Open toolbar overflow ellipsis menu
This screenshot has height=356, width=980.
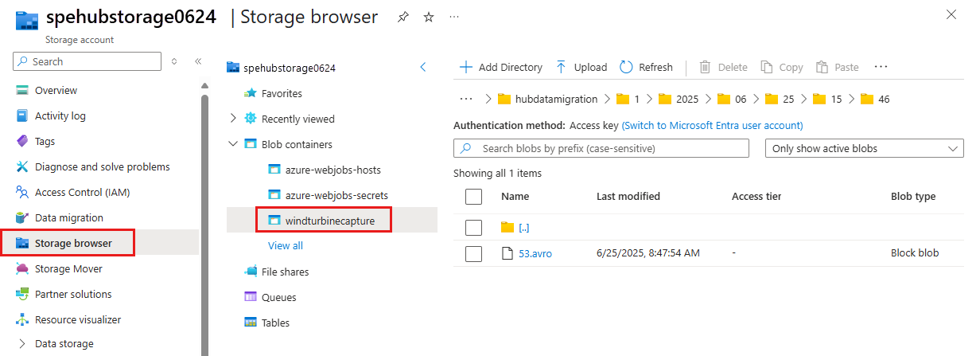click(x=881, y=67)
